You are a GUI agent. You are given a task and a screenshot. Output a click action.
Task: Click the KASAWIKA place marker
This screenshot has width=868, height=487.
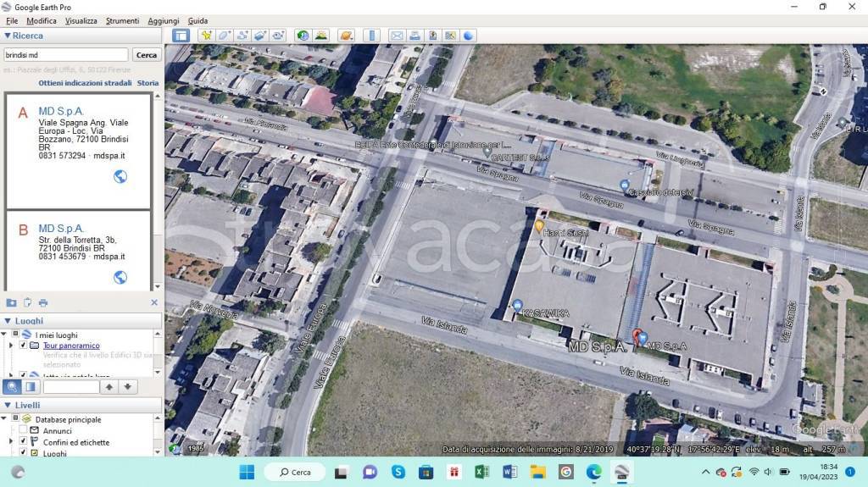pos(517,306)
